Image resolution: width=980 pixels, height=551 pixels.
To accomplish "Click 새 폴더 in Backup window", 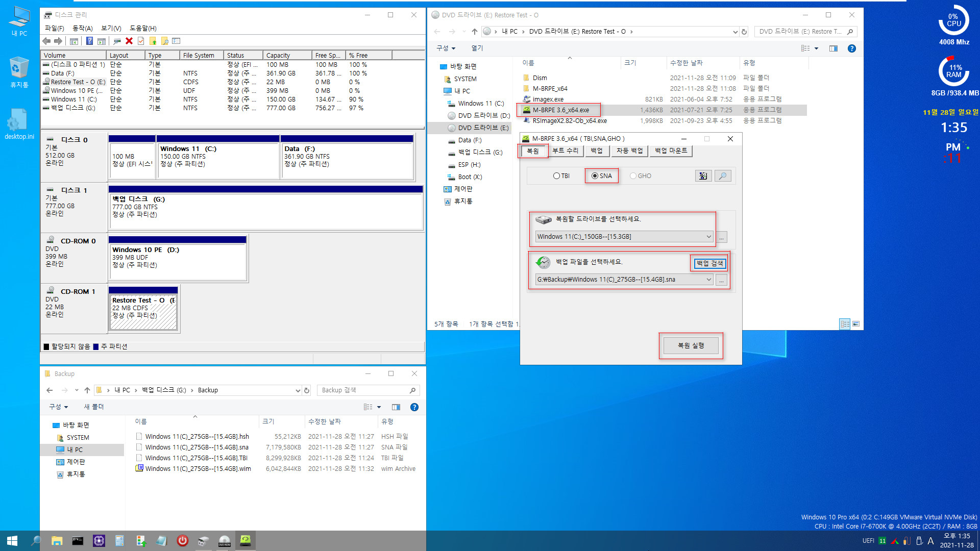I will [x=94, y=407].
